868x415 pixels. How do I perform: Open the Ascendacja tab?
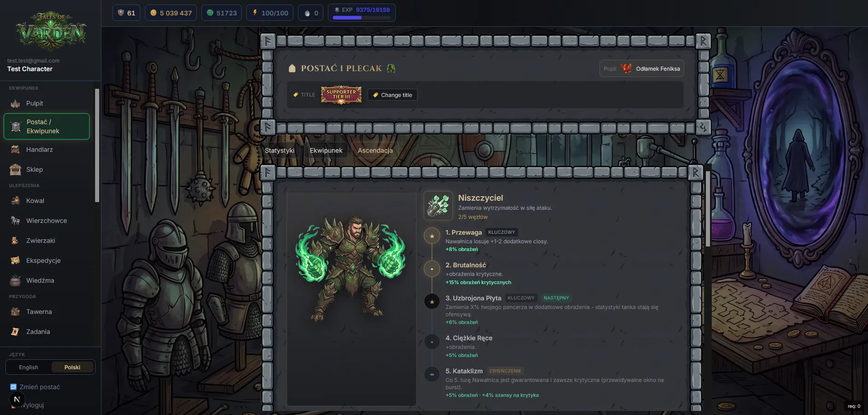[x=375, y=150]
